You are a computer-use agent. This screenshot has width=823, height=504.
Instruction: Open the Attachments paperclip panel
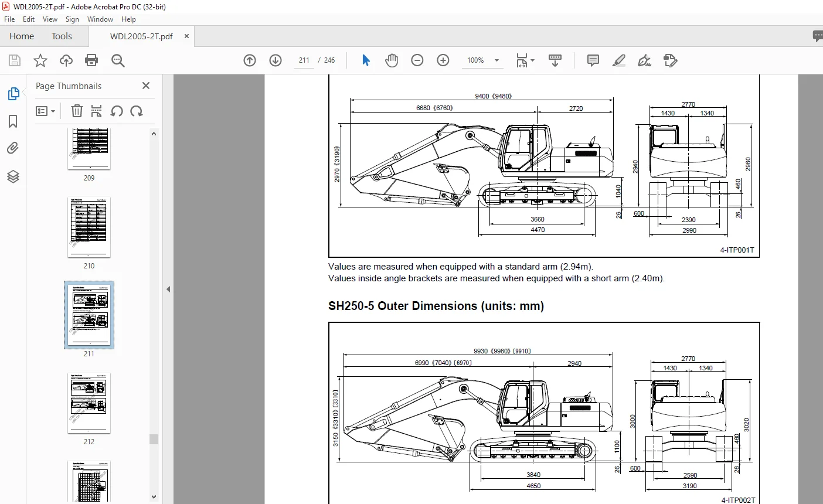(13, 148)
